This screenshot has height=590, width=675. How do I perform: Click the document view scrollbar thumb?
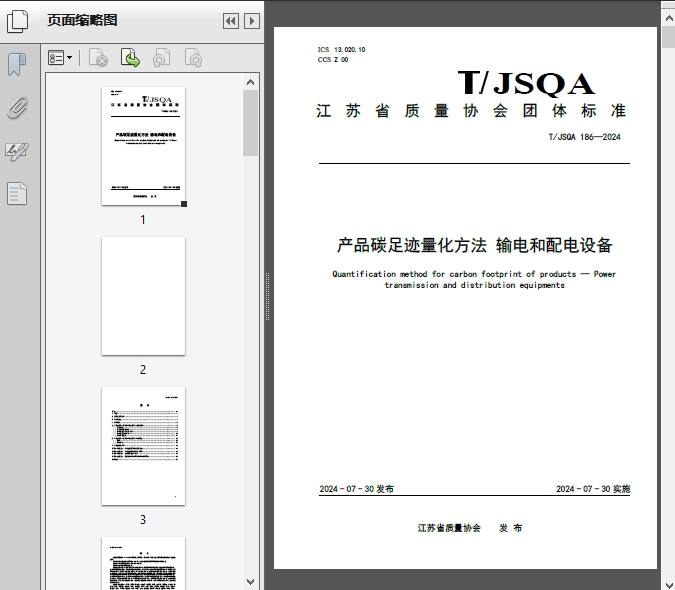[669, 37]
